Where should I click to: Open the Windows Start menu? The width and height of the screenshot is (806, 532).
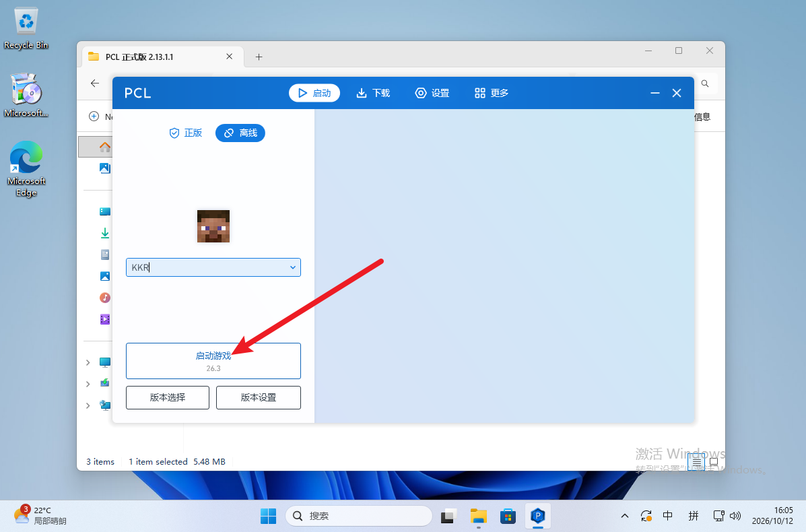[x=268, y=516]
